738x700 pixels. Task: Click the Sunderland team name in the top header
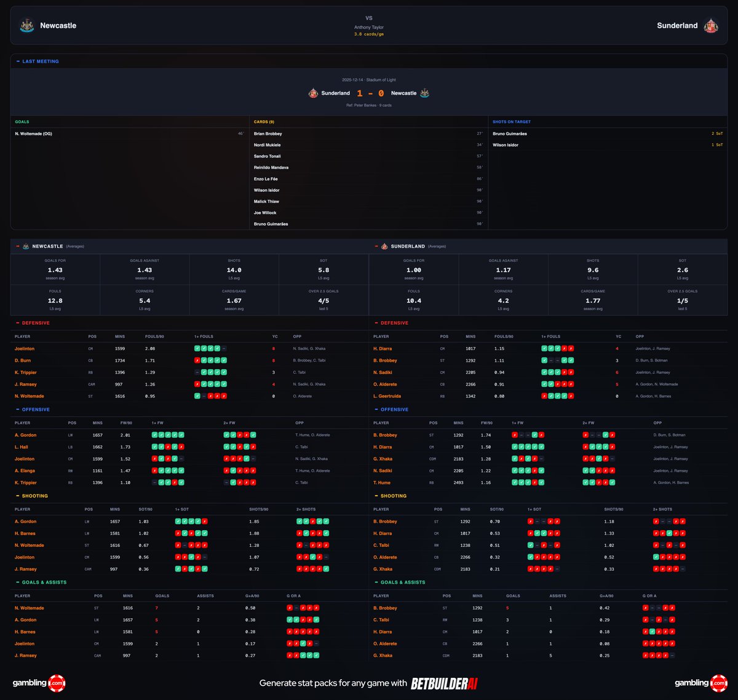click(677, 26)
